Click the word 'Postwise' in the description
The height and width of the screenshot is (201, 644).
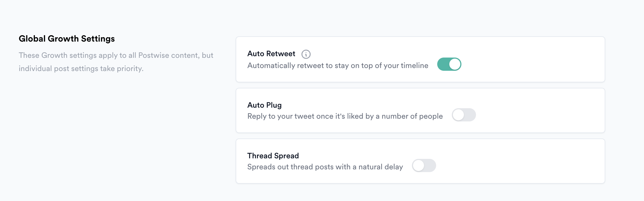click(x=153, y=55)
